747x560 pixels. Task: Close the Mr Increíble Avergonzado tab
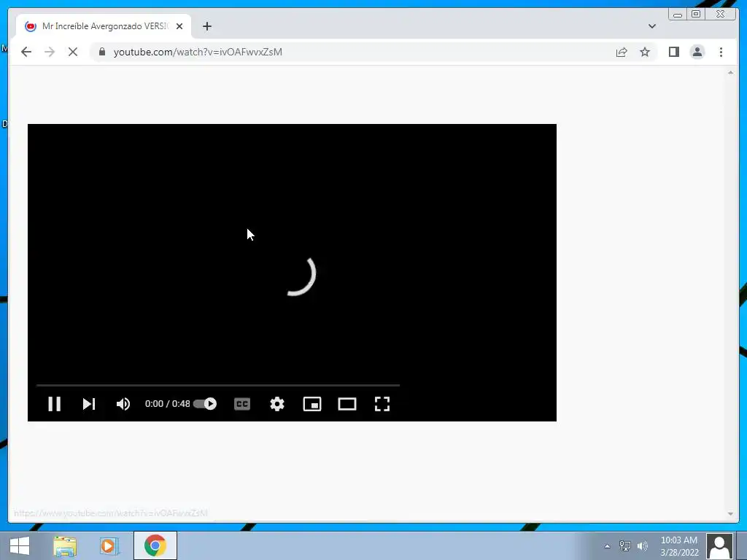tap(179, 26)
